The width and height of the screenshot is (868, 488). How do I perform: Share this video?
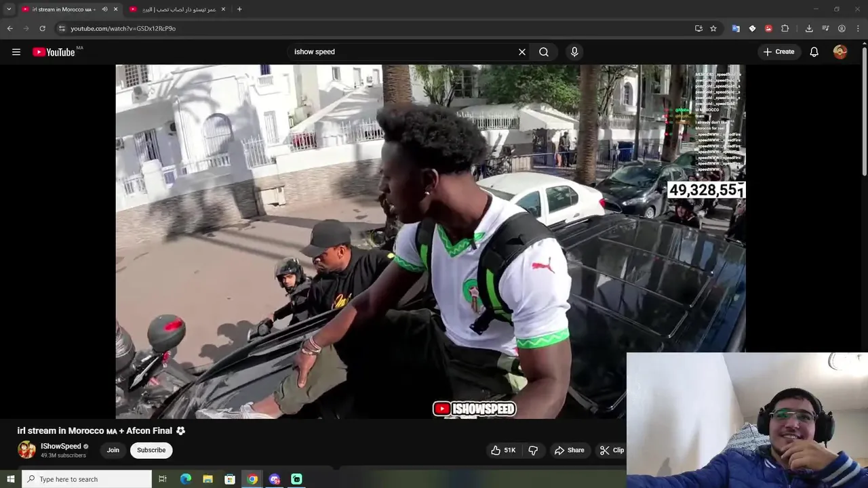[x=569, y=450]
